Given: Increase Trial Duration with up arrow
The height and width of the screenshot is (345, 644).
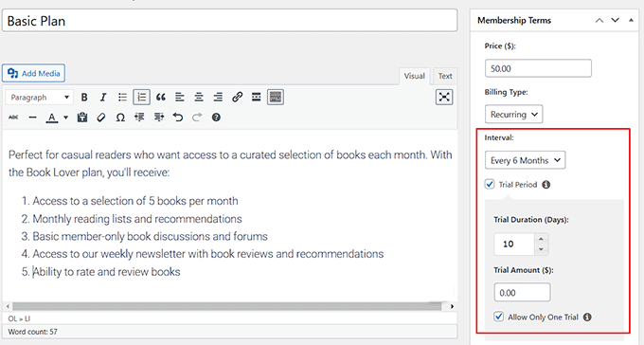Looking at the screenshot, I should 542,239.
